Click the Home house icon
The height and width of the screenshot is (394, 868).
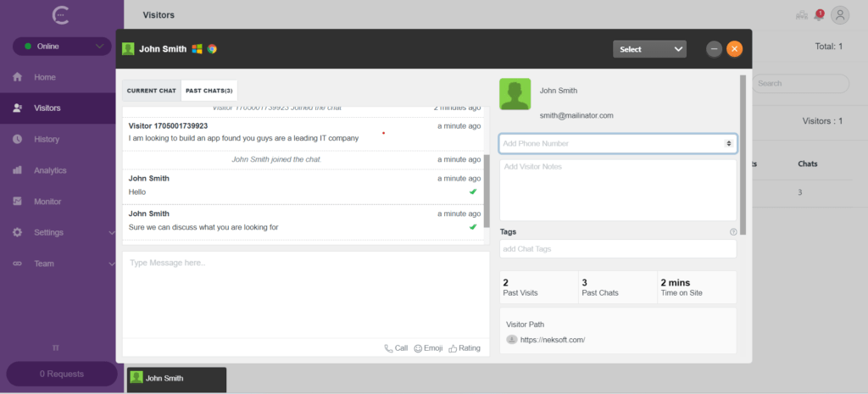[x=17, y=77]
